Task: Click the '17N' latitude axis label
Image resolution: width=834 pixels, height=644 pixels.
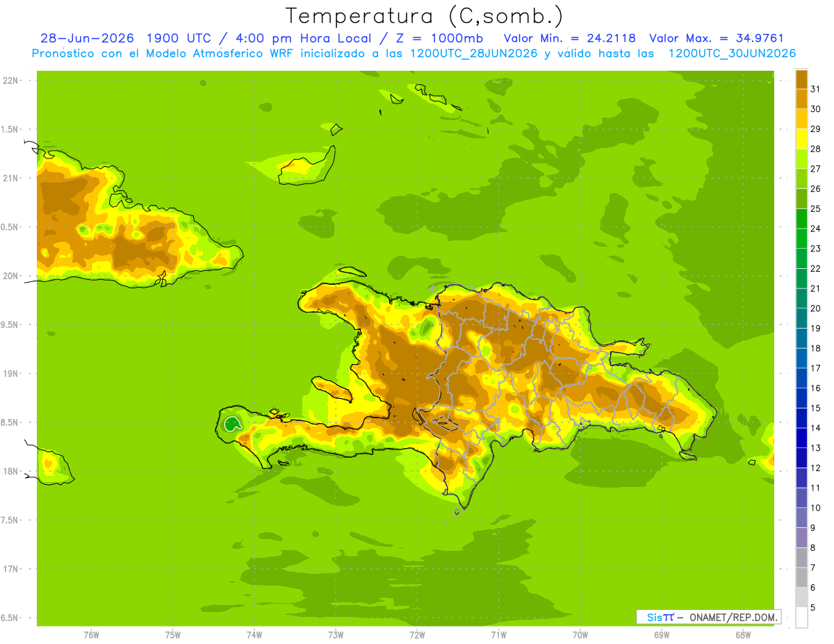Action: click(11, 569)
